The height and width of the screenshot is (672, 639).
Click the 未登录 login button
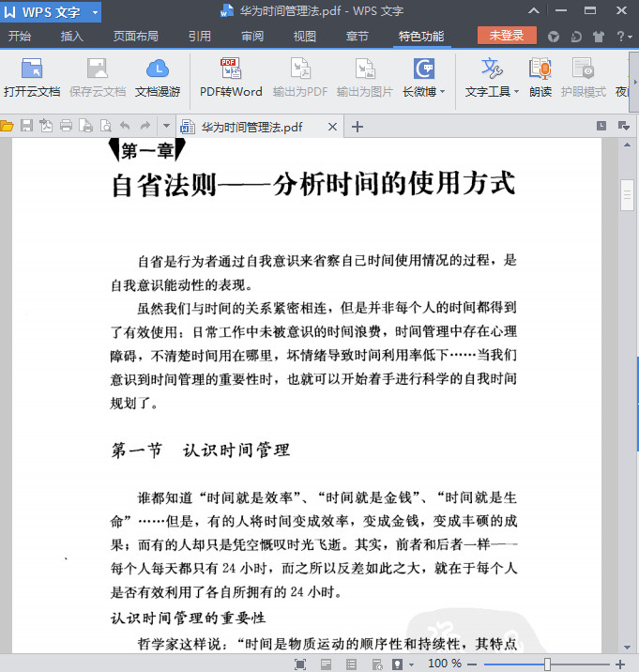[x=507, y=35]
